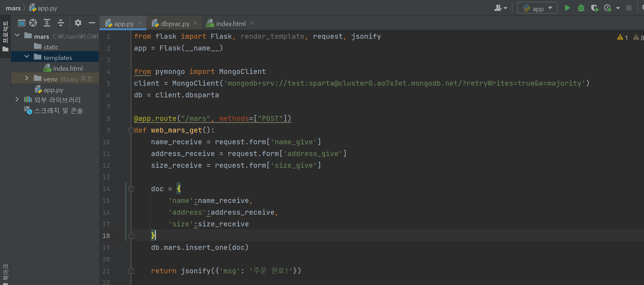The image size is (644, 285).
Task: Open Project panel gear options
Action: (x=78, y=23)
